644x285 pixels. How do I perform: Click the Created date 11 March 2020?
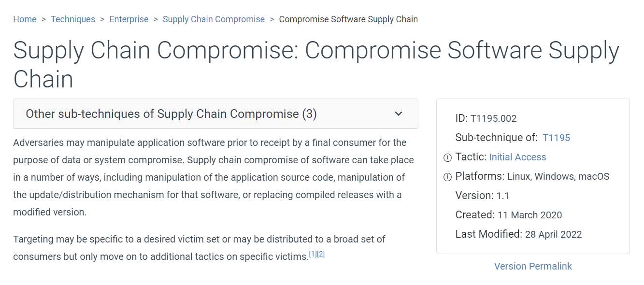[x=530, y=215]
